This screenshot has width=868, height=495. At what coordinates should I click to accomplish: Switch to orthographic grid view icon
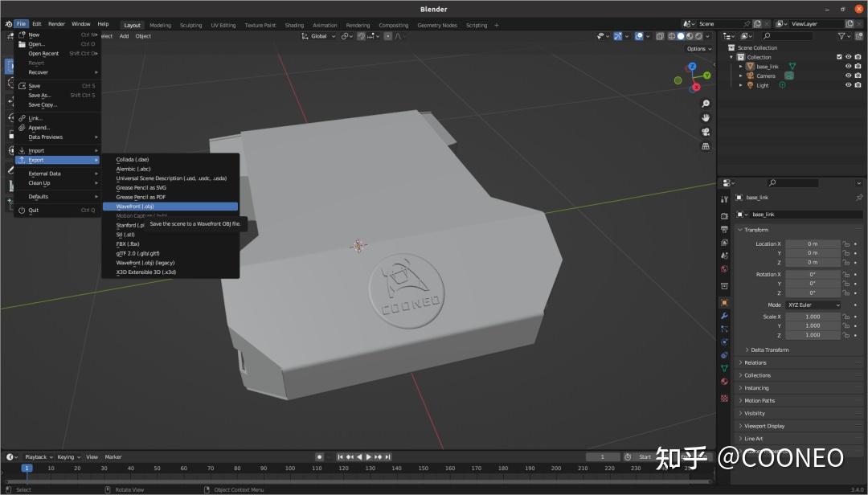coord(706,146)
